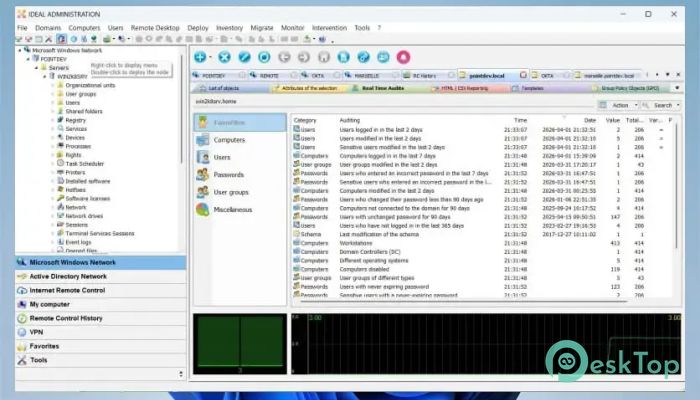Open the Remote Desktop menu

(155, 28)
